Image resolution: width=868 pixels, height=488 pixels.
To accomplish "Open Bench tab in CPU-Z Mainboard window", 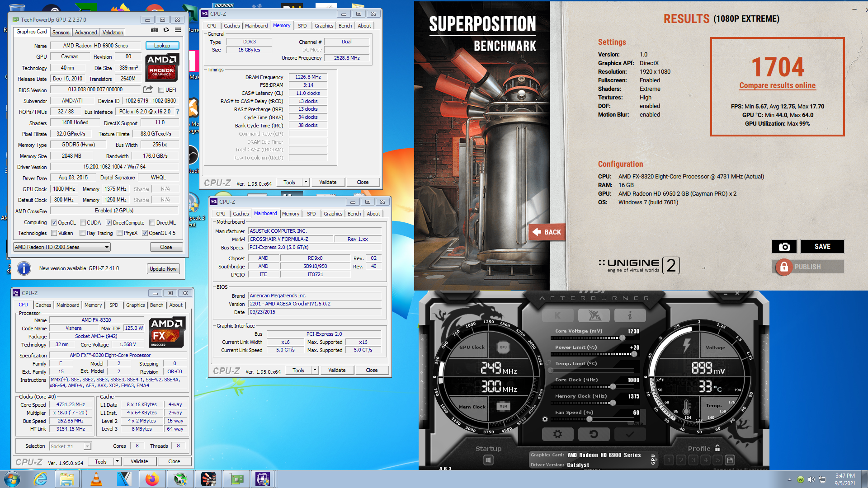I will point(354,214).
